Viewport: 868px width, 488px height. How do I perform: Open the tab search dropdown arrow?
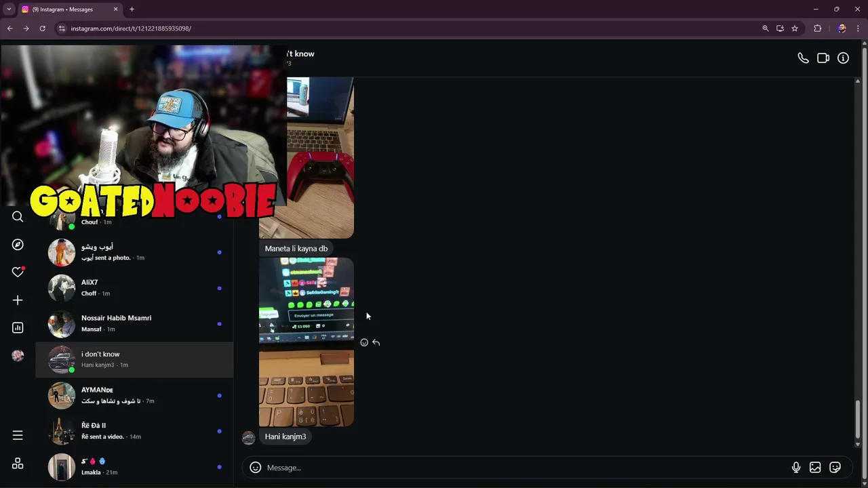click(9, 9)
